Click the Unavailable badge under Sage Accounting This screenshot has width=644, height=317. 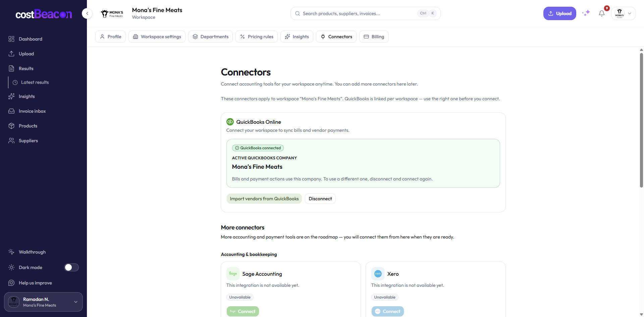click(x=240, y=297)
